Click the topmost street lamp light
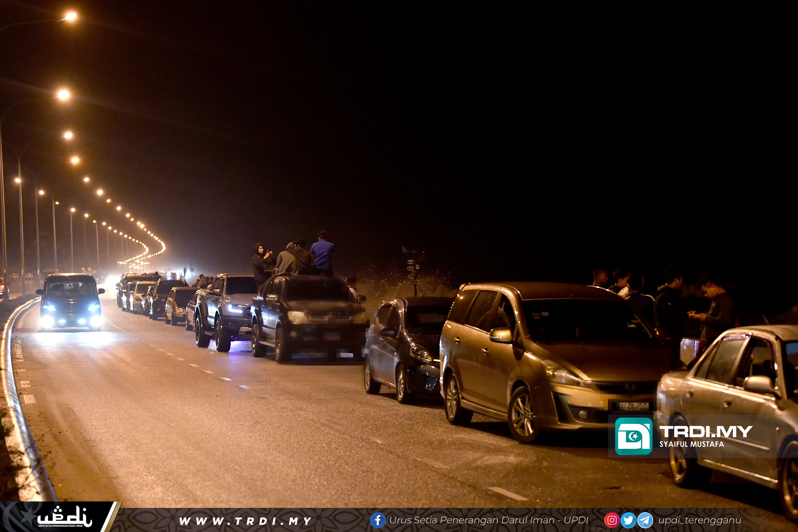The image size is (798, 532). [x=71, y=16]
